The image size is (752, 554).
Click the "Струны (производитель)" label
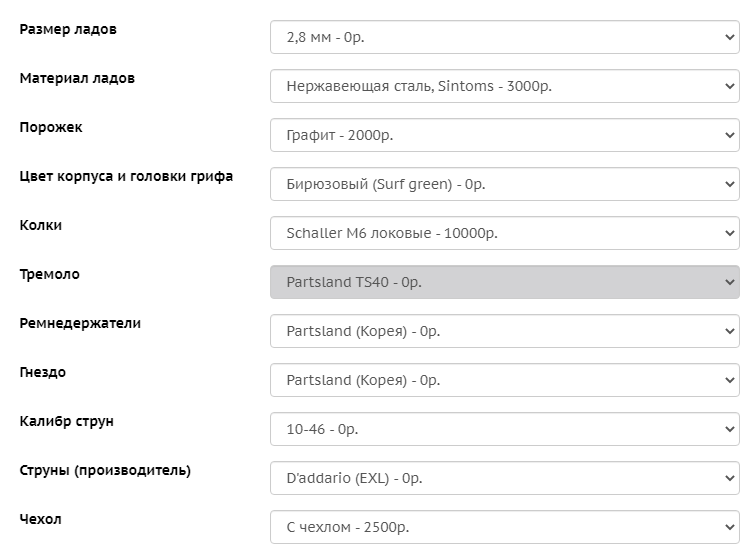tap(105, 470)
